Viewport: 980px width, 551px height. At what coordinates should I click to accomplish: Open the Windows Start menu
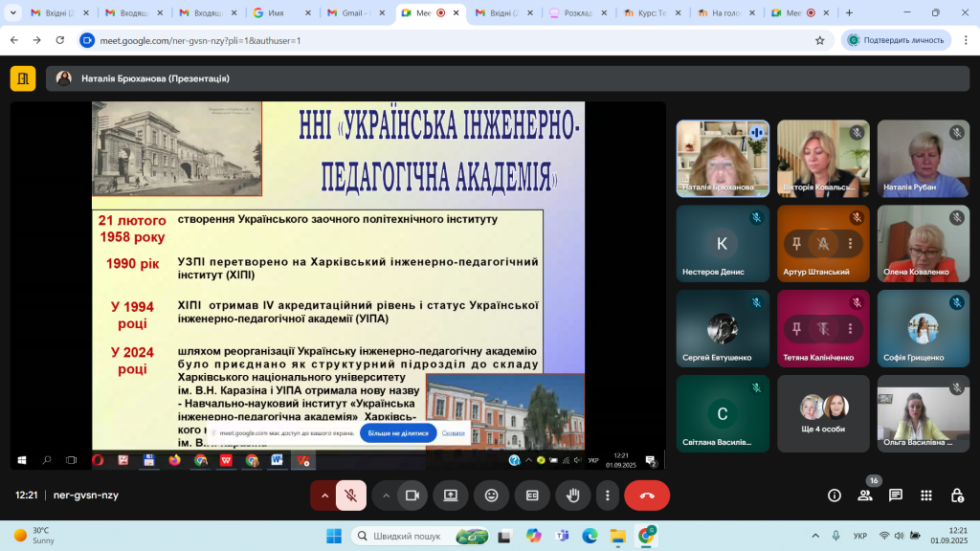tap(334, 536)
